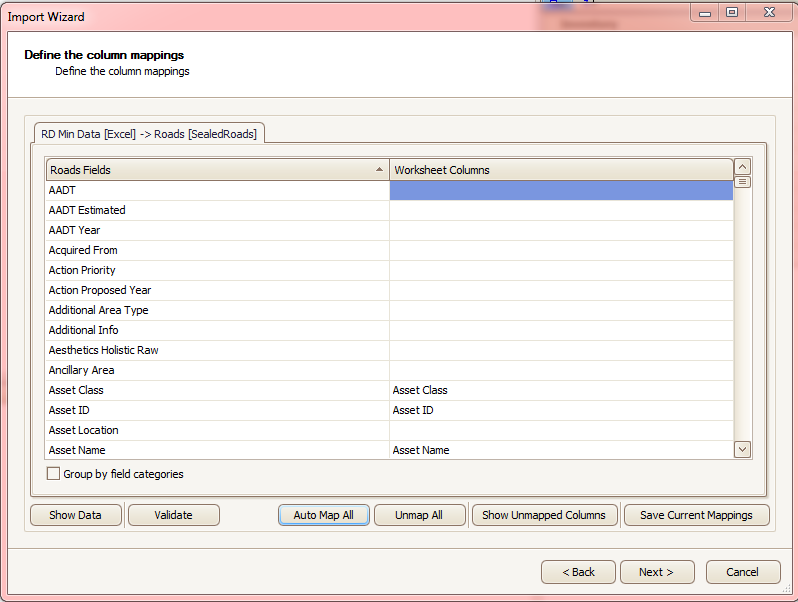Run Validate on the mappings
This screenshot has width=798, height=602.
click(174, 515)
